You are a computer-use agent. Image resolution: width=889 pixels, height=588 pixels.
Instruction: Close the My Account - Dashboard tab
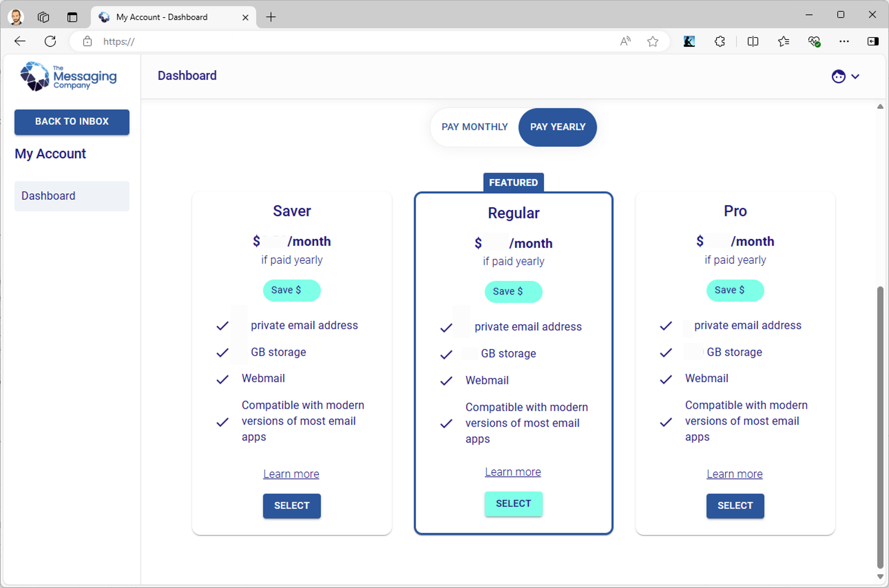(245, 17)
